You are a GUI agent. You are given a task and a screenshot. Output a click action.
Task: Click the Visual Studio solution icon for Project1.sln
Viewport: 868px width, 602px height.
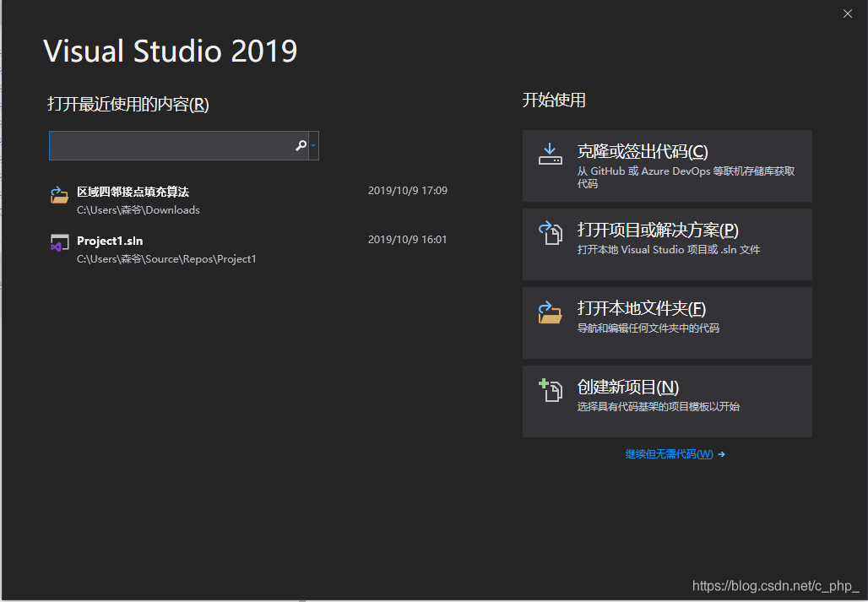[59, 244]
